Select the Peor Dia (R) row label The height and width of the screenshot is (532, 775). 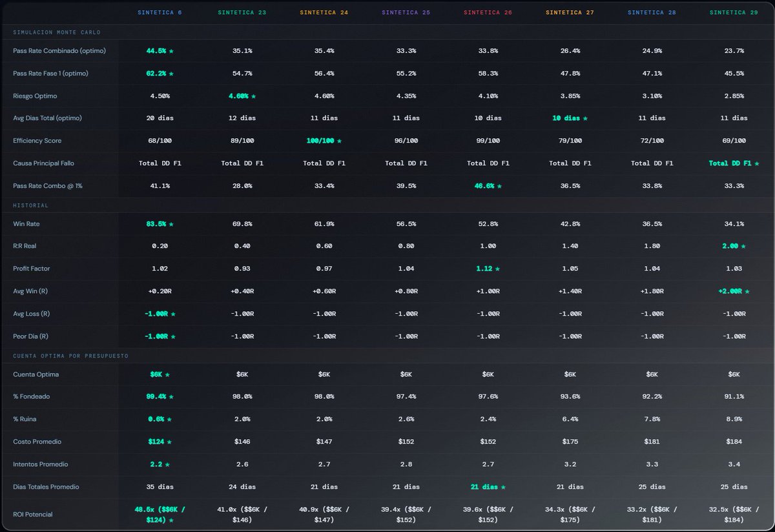31,336
